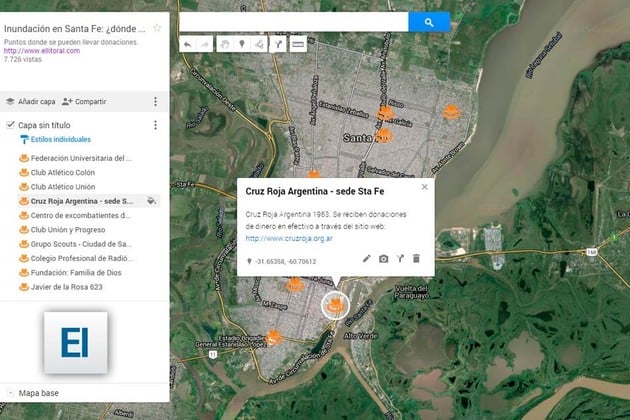Viewport: 630px width, 420px height.
Task: Expand the Mapa base section
Action: coord(9,393)
